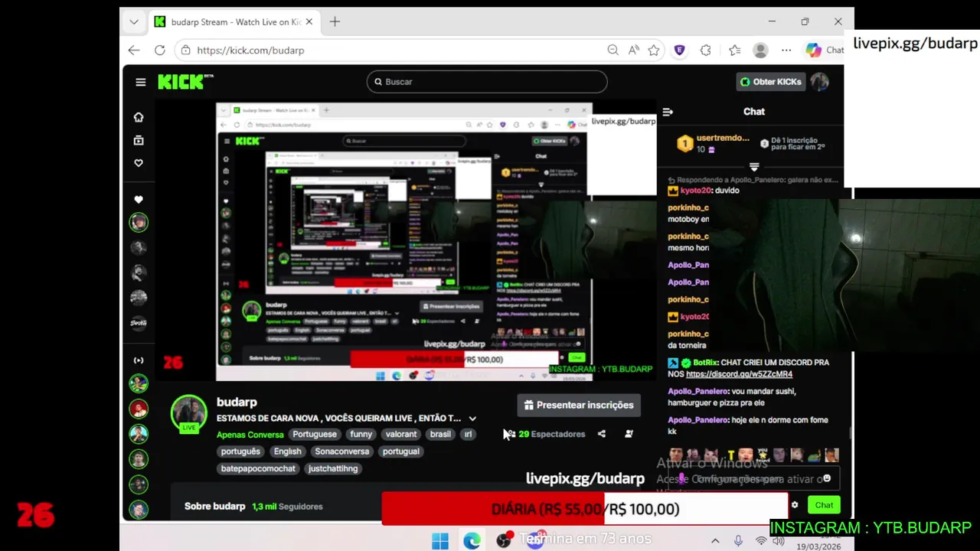Click kyoto20 username in duvido message
This screenshot has width=980, height=551.
point(696,191)
